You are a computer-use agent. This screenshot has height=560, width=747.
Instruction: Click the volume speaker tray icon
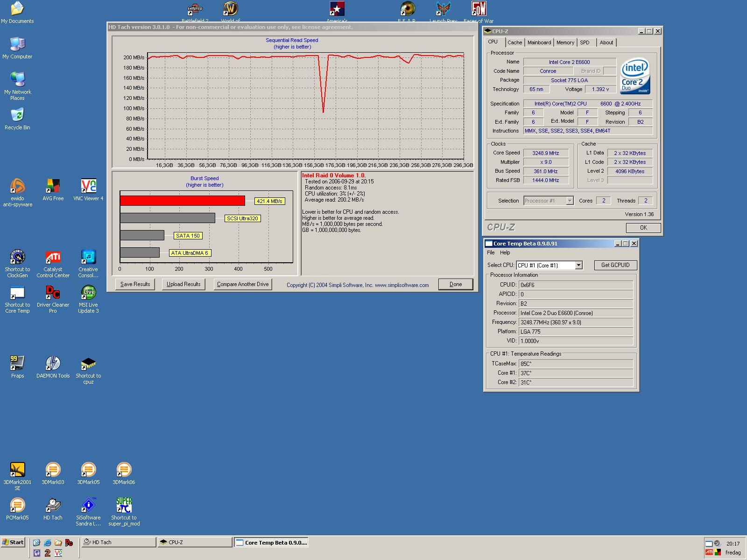718,544
